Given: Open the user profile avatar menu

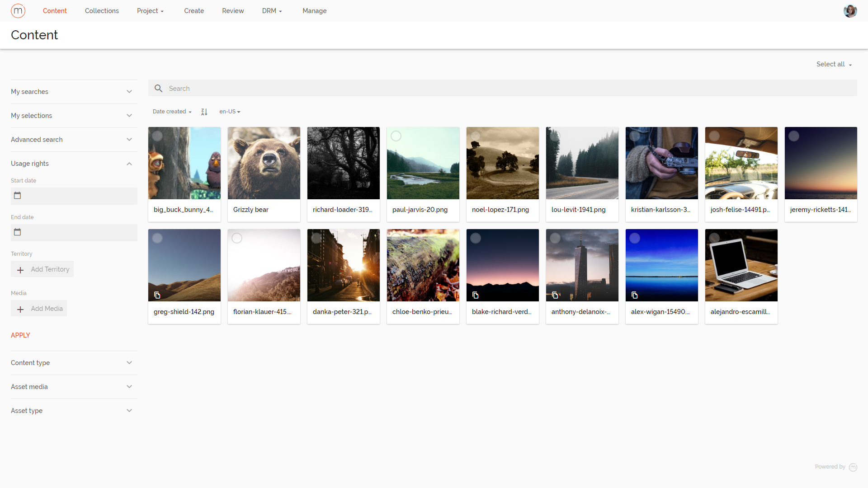Looking at the screenshot, I should pyautogui.click(x=850, y=10).
